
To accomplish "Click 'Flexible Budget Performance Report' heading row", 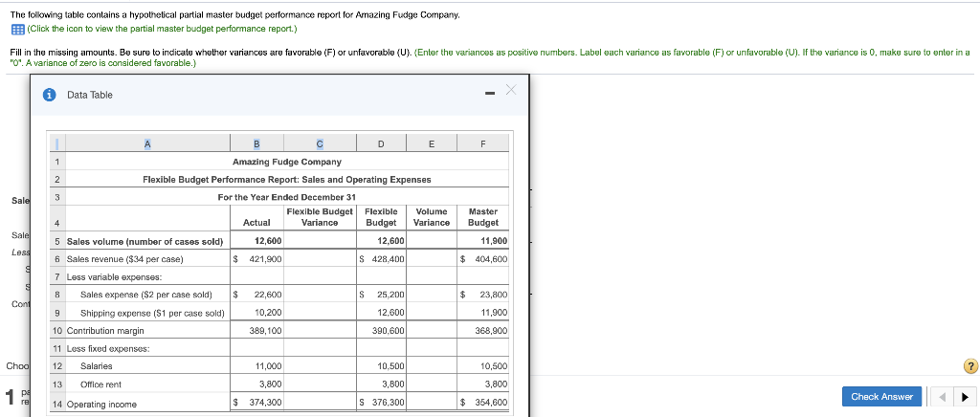I will point(287,179).
